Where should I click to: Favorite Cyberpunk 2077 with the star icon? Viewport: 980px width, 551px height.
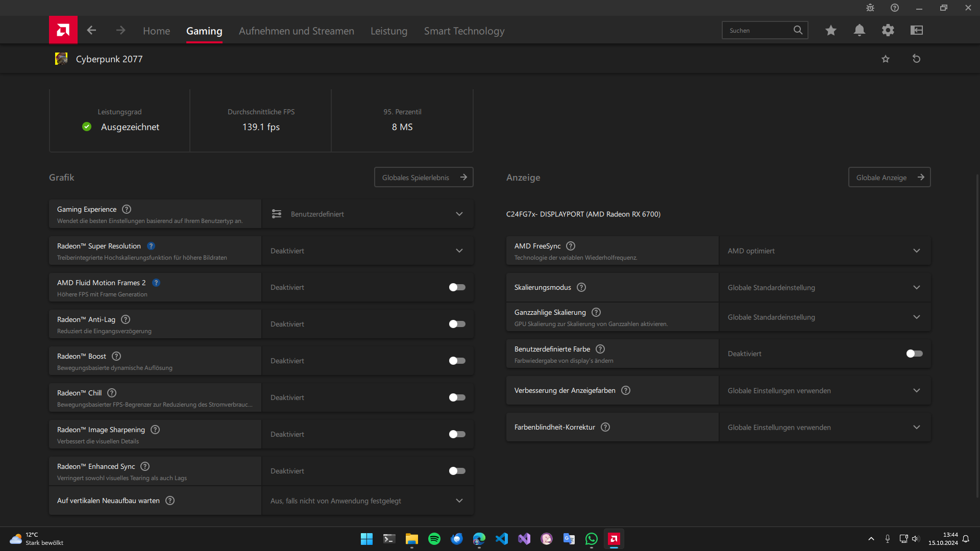(886, 59)
